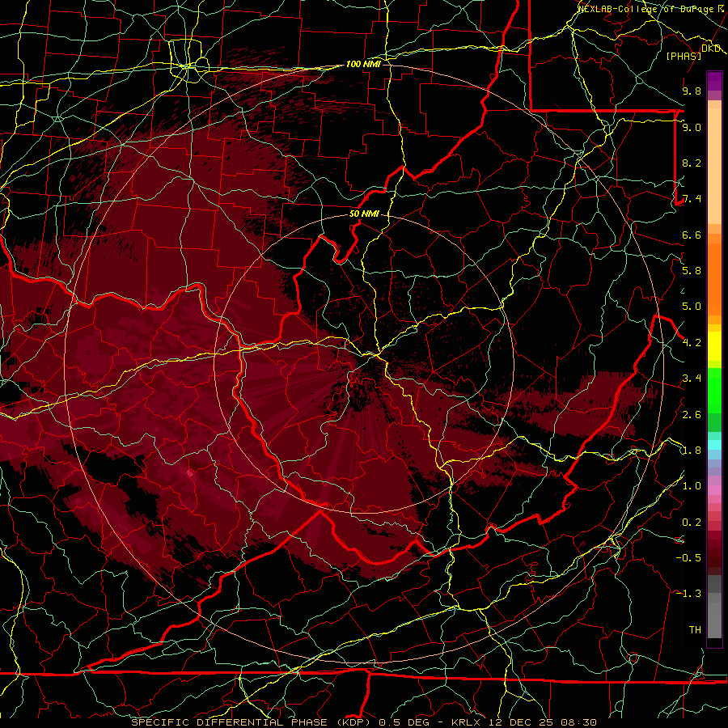Click the 3.4 scale value
Screen dimensions: 728x728
(692, 379)
